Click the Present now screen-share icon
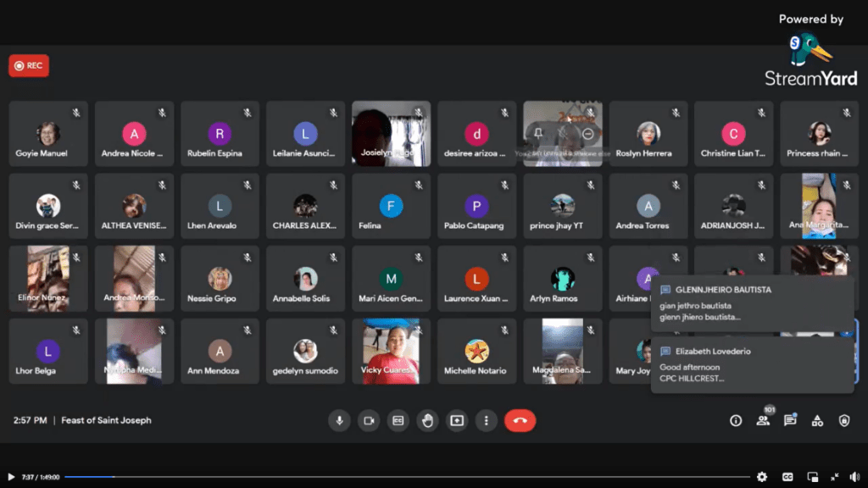The height and width of the screenshot is (488, 868). click(457, 420)
